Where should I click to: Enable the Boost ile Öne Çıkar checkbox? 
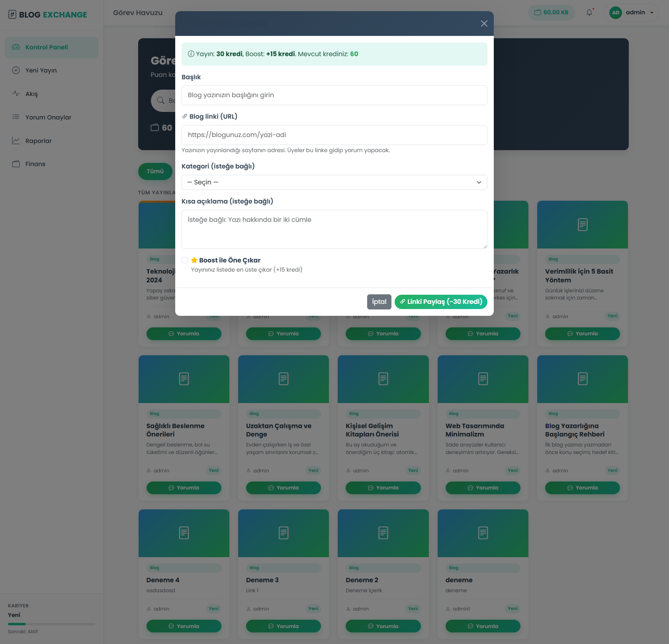coord(185,260)
